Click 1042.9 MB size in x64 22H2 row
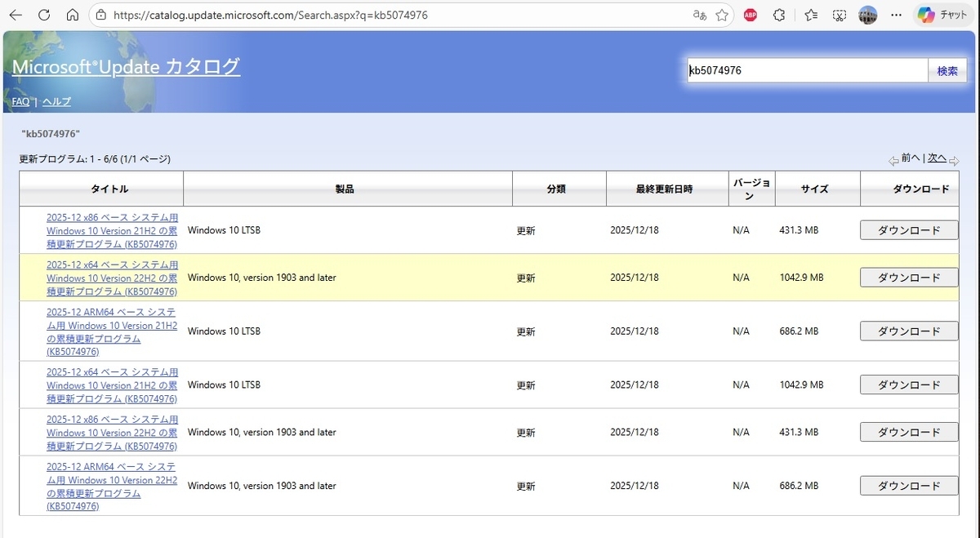 pyautogui.click(x=801, y=278)
